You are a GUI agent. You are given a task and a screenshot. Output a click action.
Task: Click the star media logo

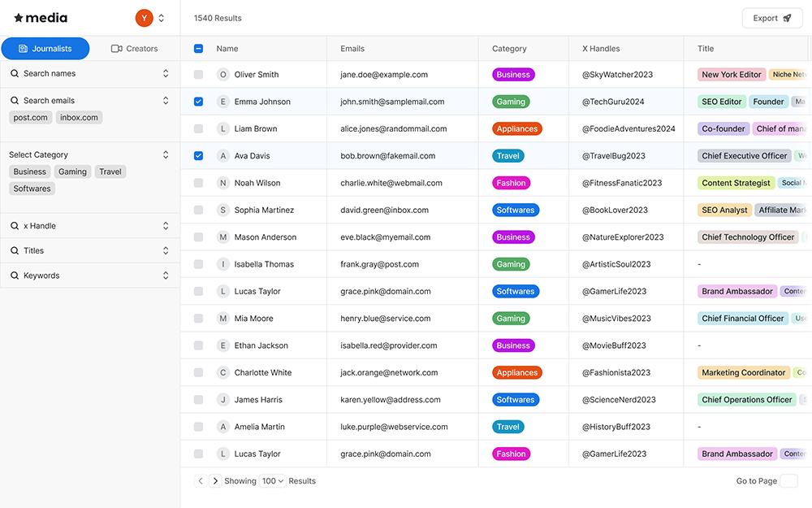coord(41,18)
